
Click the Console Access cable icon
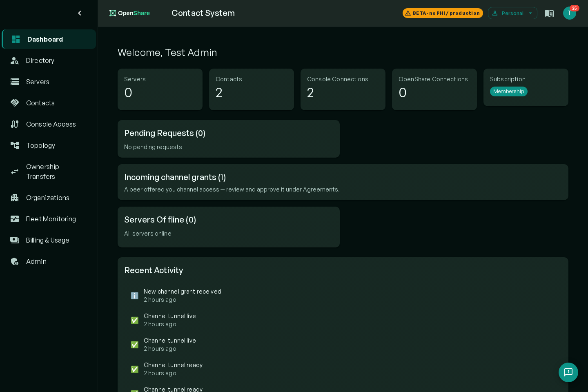[x=15, y=124]
